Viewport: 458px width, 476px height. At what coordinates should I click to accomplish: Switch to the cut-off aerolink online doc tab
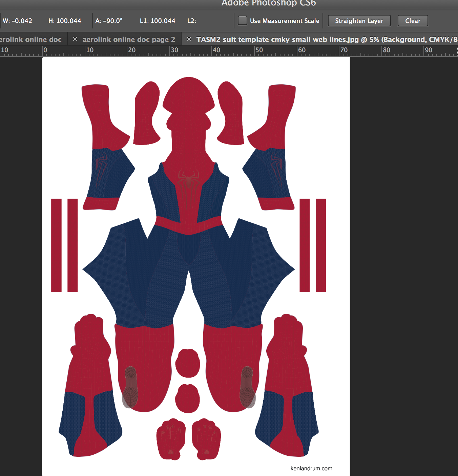click(x=31, y=40)
